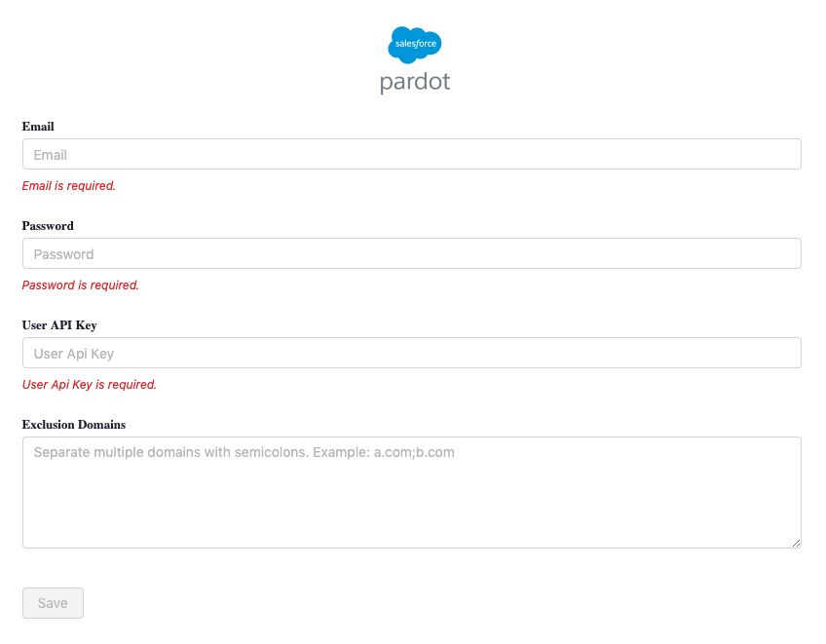Click the Save button
The image size is (826, 644).
(53, 603)
